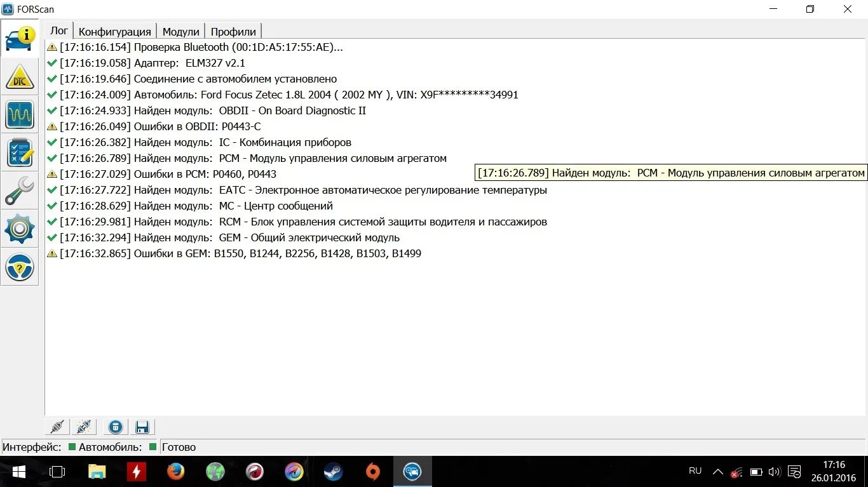Open Task View in the taskbar
Image resolution: width=868 pixels, height=487 pixels.
pos(57,472)
